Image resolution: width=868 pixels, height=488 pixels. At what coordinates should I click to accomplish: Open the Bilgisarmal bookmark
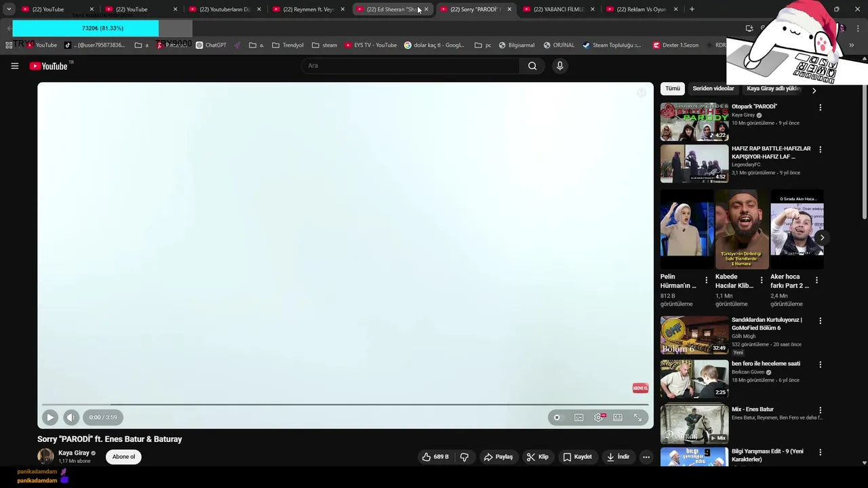[x=516, y=45]
